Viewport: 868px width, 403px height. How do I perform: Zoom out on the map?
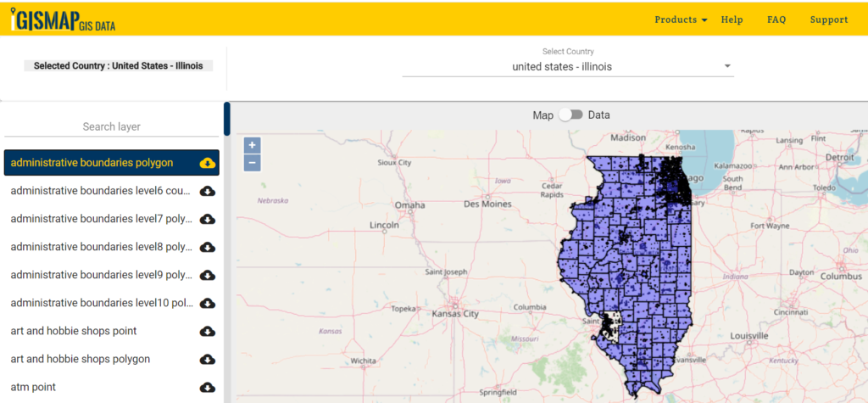click(252, 163)
